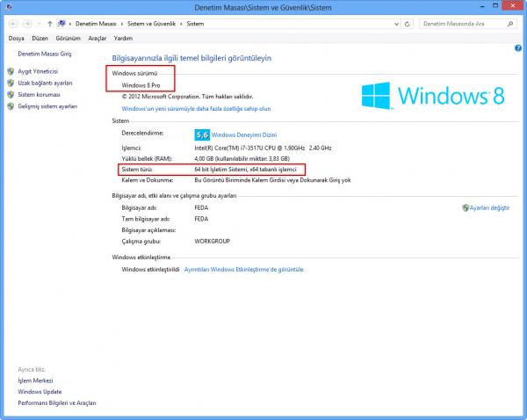Open the Dosya menu
This screenshot has width=527, height=420.
pos(16,39)
